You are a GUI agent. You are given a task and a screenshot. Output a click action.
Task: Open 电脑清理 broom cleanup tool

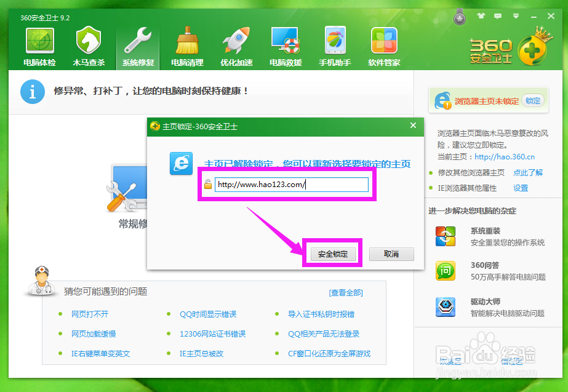point(187,47)
